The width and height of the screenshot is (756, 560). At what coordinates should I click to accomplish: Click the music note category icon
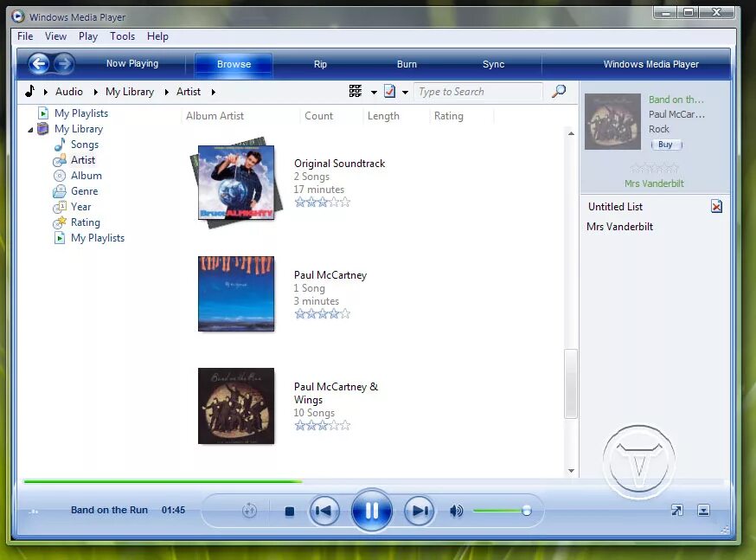(x=30, y=91)
